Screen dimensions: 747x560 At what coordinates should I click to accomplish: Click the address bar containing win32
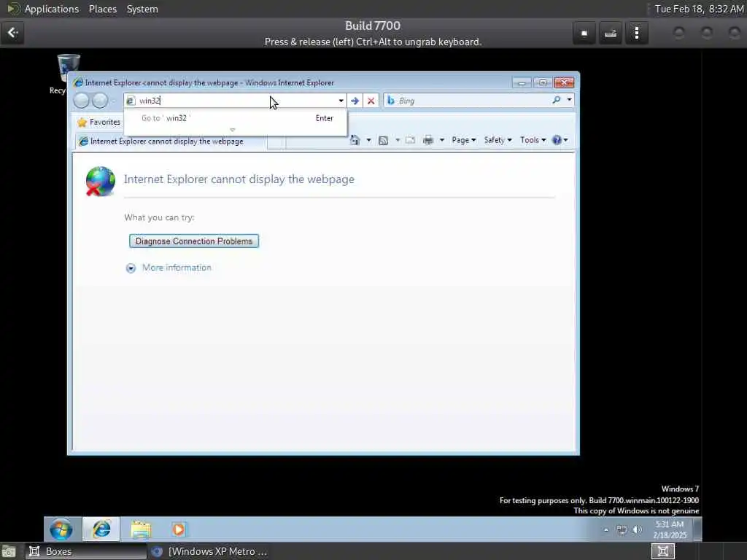[236, 101]
